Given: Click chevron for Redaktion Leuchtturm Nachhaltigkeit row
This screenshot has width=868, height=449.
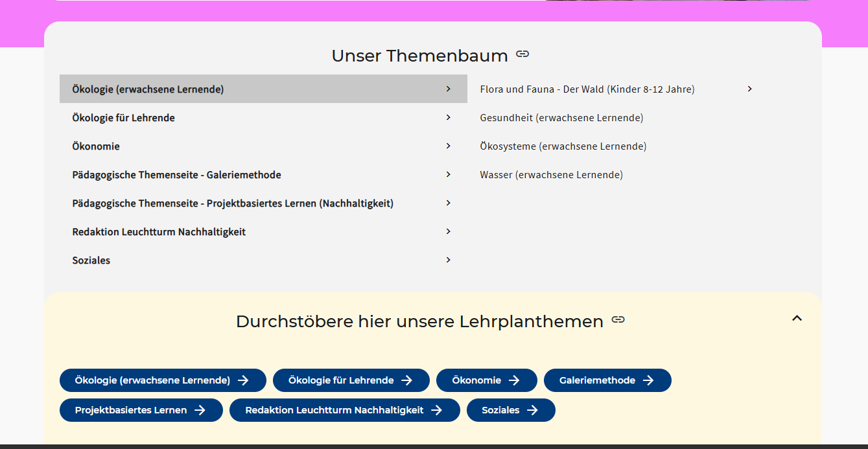Looking at the screenshot, I should pyautogui.click(x=448, y=231).
